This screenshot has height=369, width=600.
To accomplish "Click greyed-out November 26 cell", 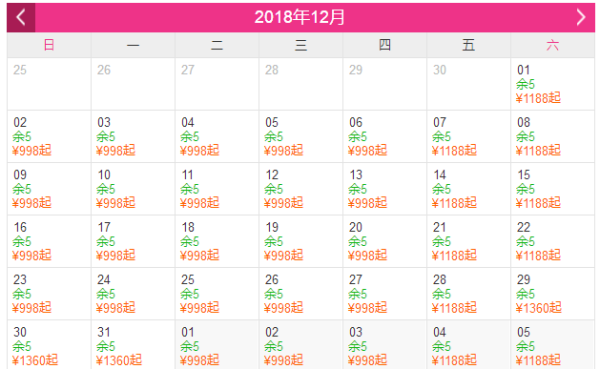I will [133, 84].
